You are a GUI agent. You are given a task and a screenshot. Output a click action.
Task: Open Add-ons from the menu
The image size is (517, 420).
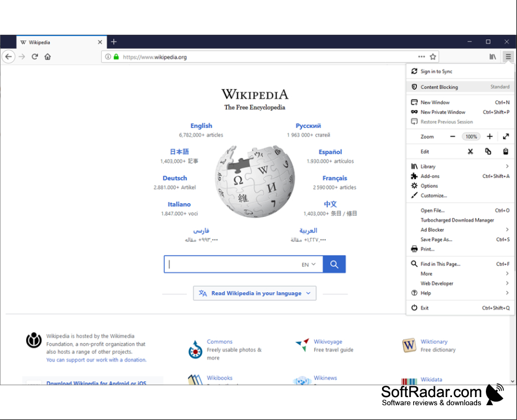[460, 176]
